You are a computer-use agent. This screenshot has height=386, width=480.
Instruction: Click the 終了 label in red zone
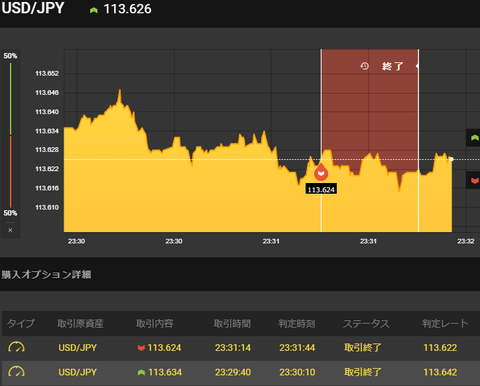pos(393,66)
